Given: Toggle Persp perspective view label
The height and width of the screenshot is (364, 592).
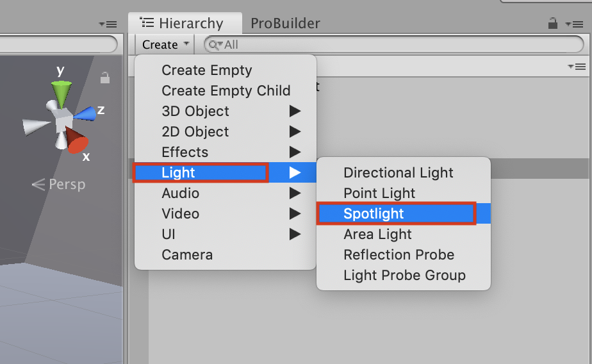Looking at the screenshot, I should pos(59,185).
